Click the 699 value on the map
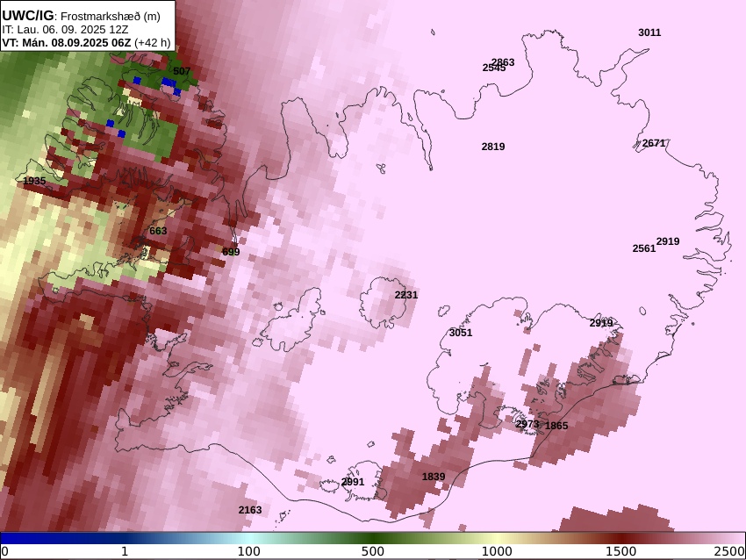 (x=231, y=252)
